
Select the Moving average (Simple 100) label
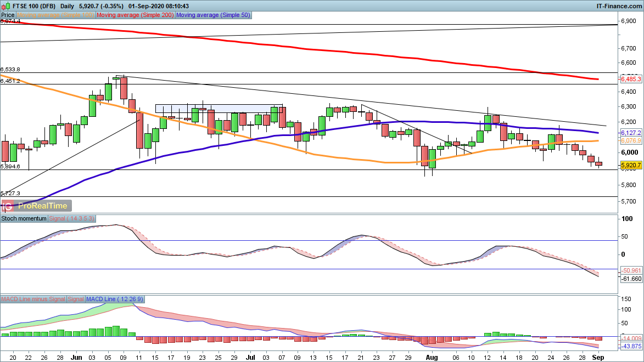point(56,15)
